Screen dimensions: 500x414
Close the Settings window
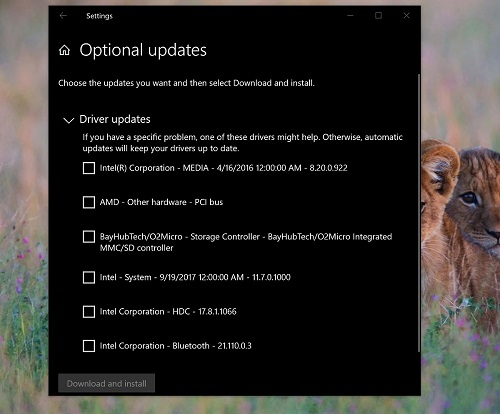click(406, 15)
